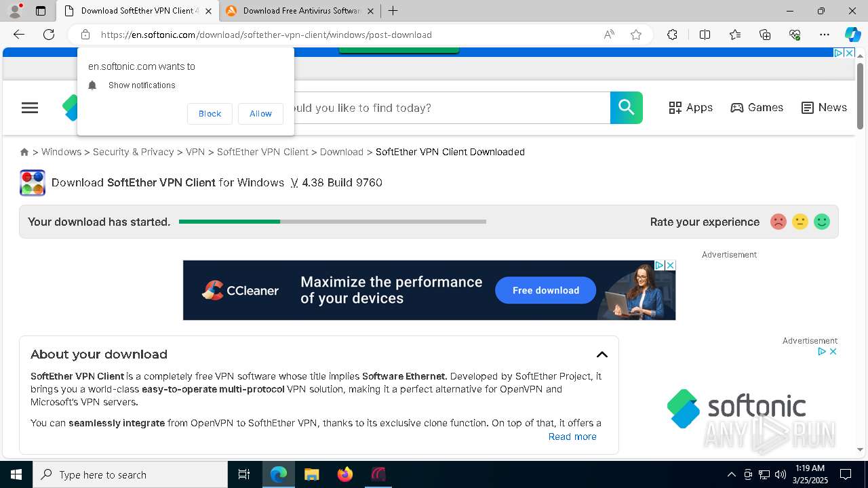Open a new browser tab
The image size is (868, 488).
tap(393, 11)
